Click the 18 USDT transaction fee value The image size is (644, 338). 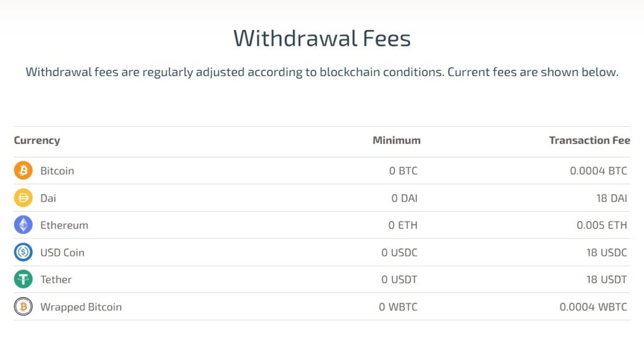point(606,280)
